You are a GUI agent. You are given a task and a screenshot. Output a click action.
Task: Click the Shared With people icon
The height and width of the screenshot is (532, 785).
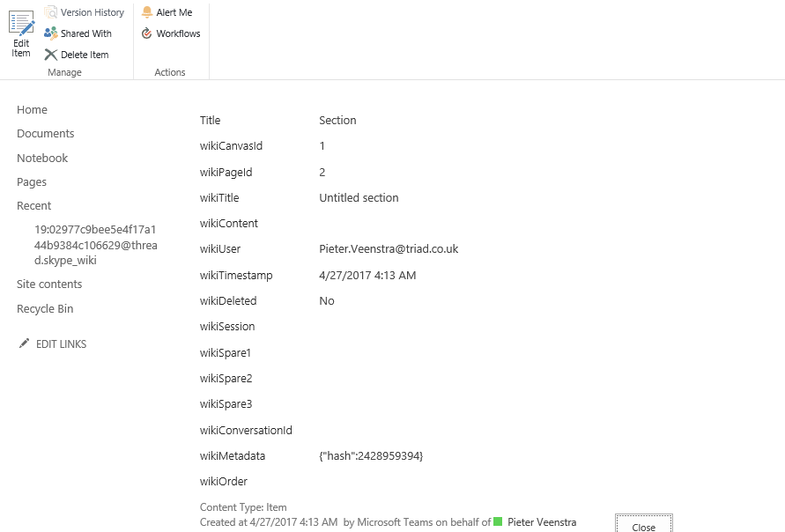50,33
